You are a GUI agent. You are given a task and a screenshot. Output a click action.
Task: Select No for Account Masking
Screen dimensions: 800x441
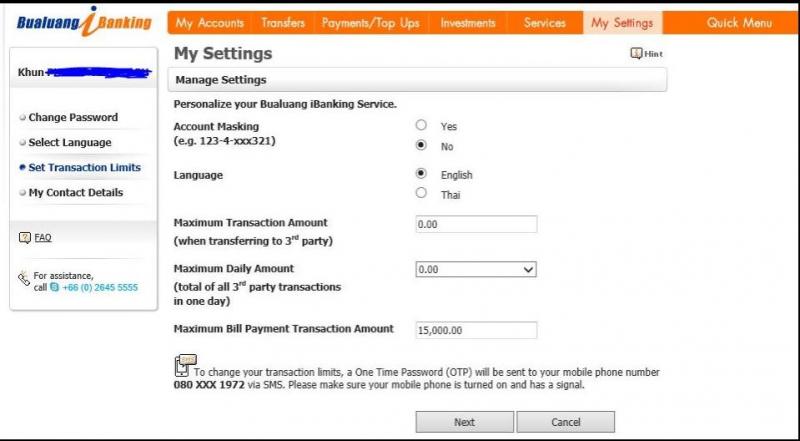pos(421,145)
